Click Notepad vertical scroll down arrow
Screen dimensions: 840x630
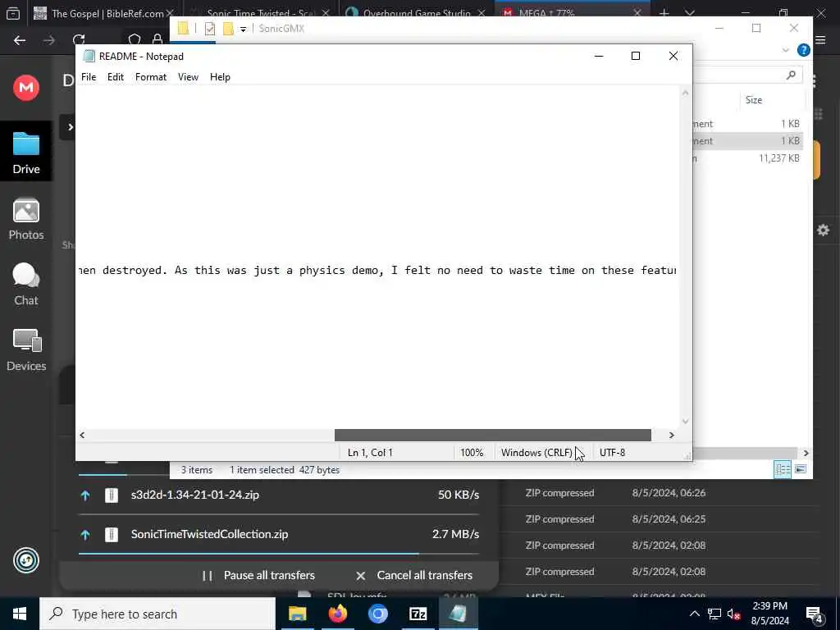pyautogui.click(x=685, y=422)
